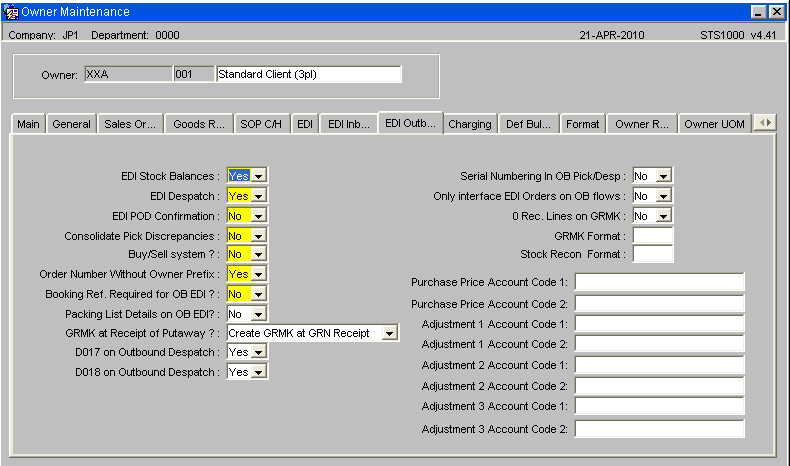Click the STS1000 v4.41 version text
This screenshot has height=466, width=790.
(738, 35)
